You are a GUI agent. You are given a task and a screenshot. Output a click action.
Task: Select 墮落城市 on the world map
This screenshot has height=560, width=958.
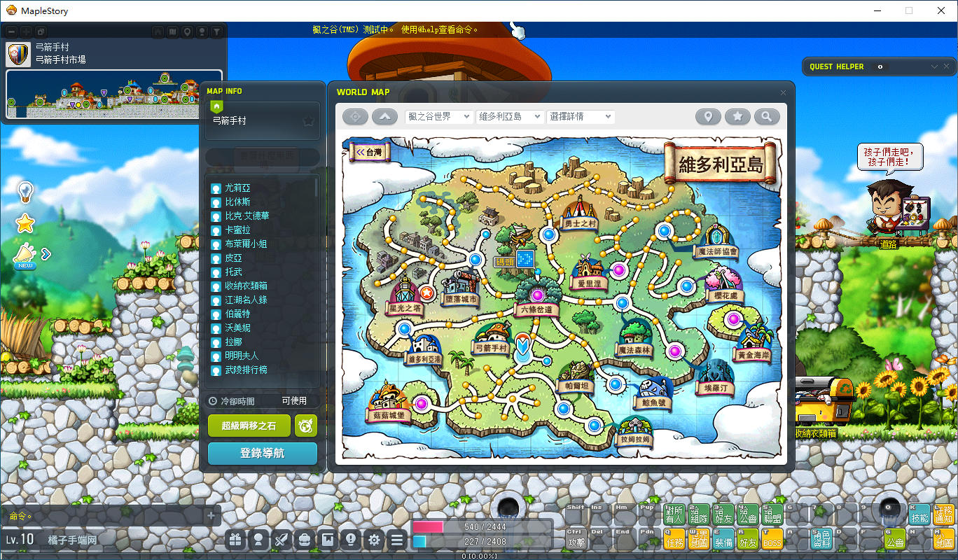click(x=461, y=289)
